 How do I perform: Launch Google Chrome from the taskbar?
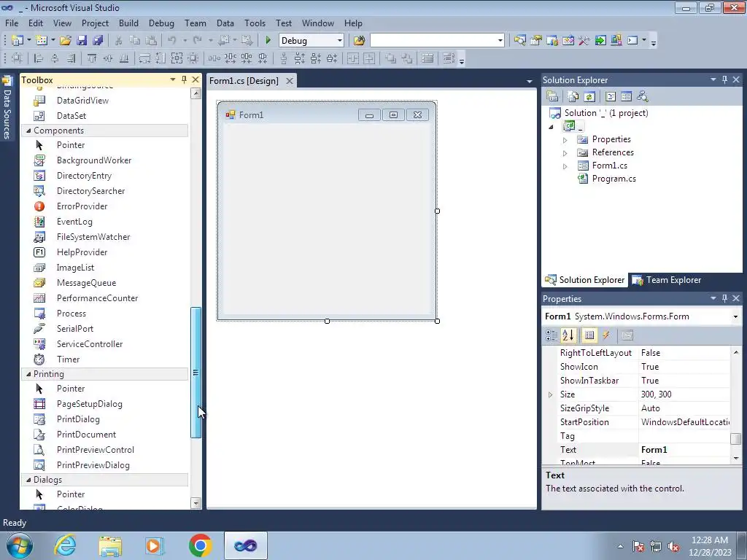point(200,545)
